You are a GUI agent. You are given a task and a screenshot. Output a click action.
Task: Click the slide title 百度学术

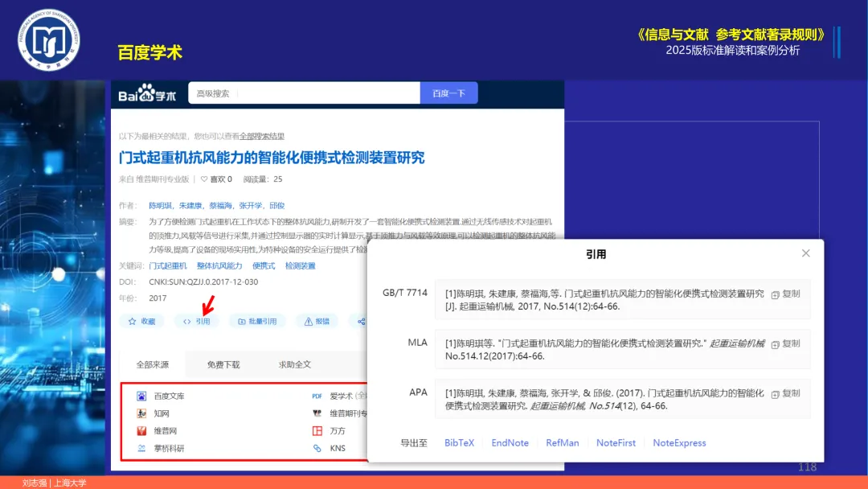tap(150, 52)
